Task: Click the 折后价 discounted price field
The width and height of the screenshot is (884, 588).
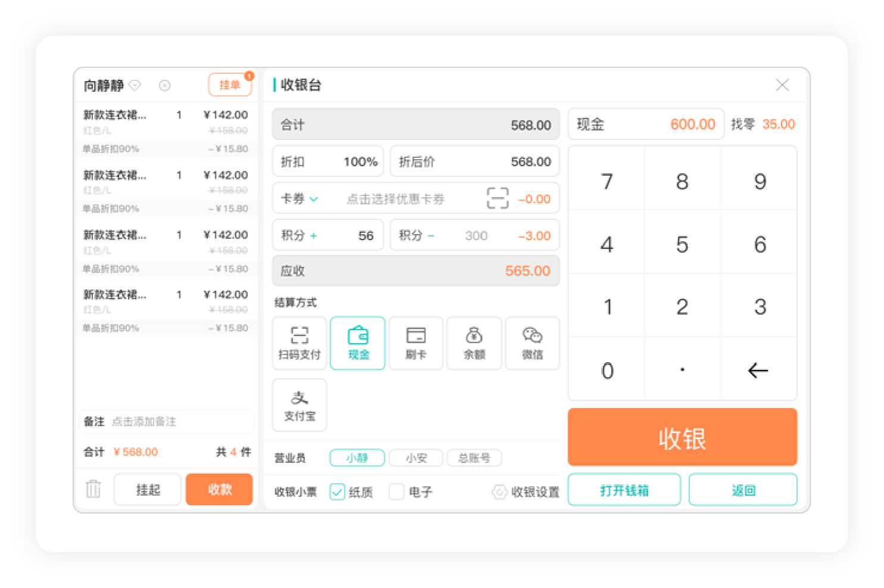Action: pyautogui.click(x=475, y=161)
